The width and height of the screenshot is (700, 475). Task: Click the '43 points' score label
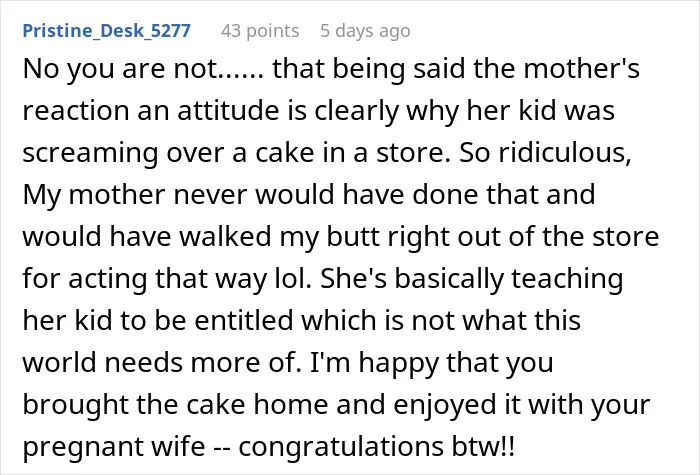pos(260,31)
